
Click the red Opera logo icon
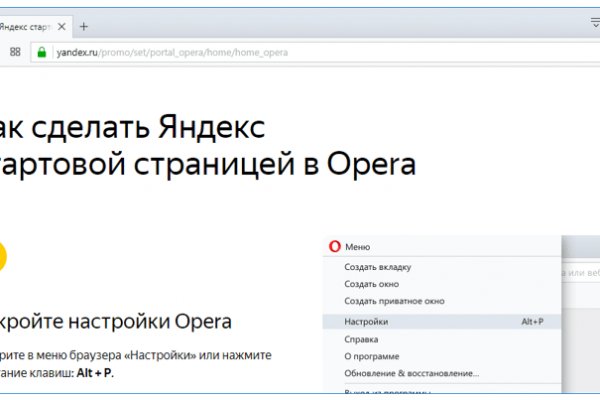[334, 247]
